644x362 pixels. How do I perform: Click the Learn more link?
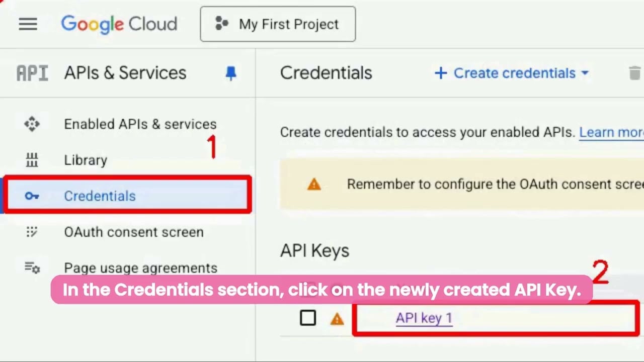611,132
